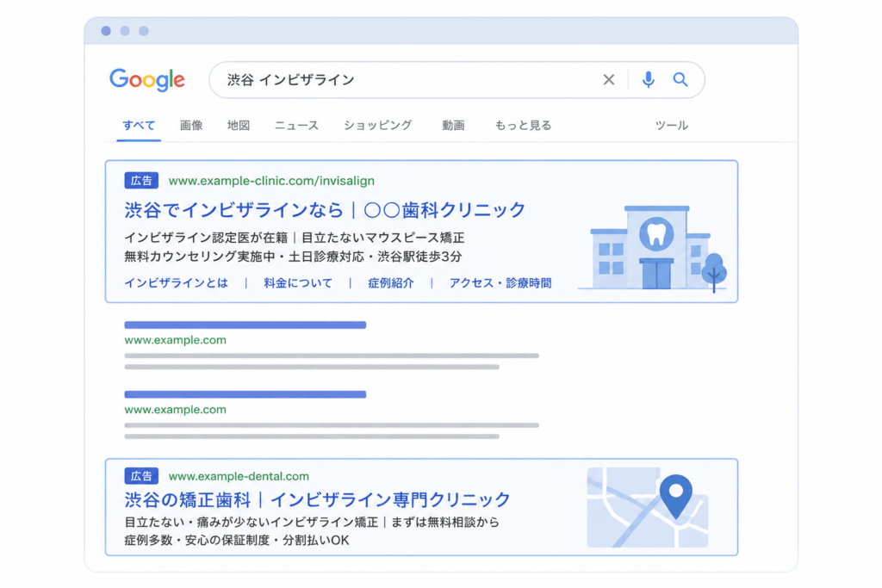This screenshot has width=882, height=588.
Task: Click the 広告 badge on example-dental ad
Action: [141, 476]
